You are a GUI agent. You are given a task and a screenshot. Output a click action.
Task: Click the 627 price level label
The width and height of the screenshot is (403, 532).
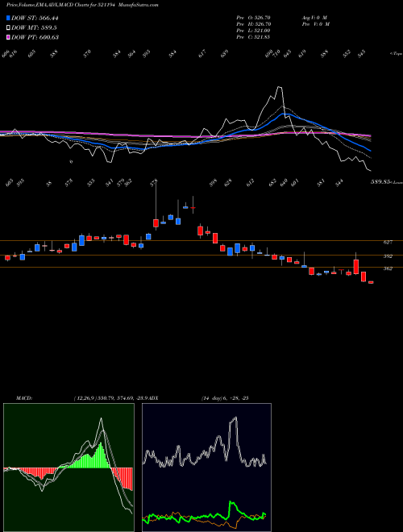point(388,243)
